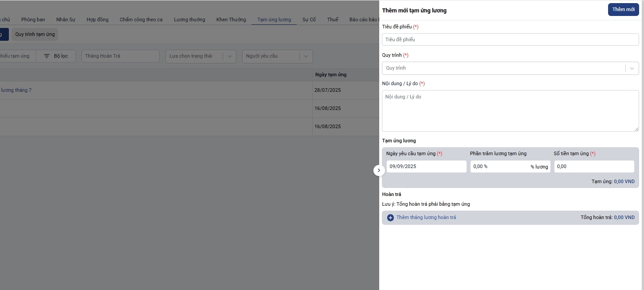
Task: Click the Thêm tháng lương hoàn trả link
Action: 426,218
